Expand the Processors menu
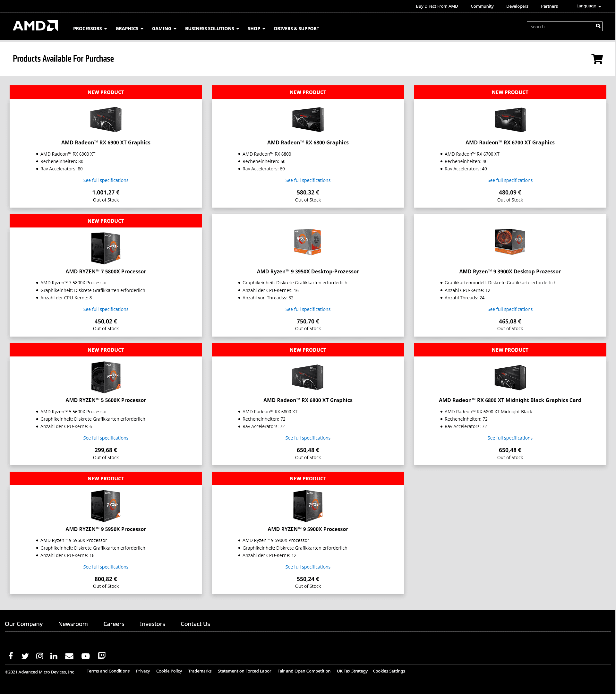Screen dimensions: 616x694 point(90,29)
